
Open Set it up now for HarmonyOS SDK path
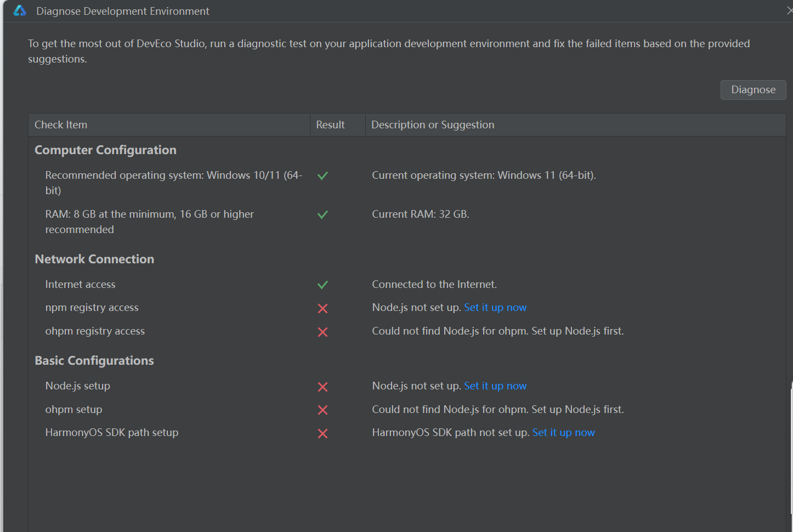click(563, 433)
